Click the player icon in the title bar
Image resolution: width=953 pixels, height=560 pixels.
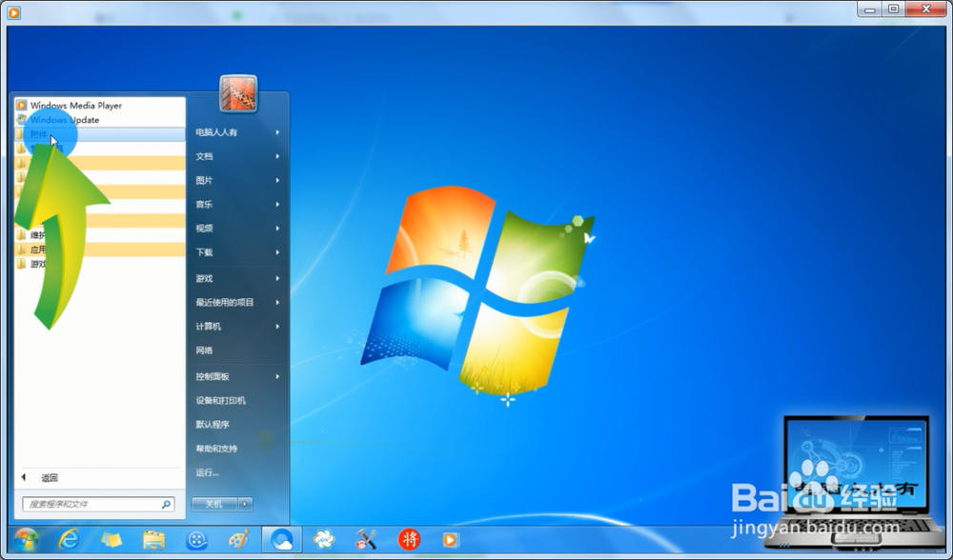(13, 11)
